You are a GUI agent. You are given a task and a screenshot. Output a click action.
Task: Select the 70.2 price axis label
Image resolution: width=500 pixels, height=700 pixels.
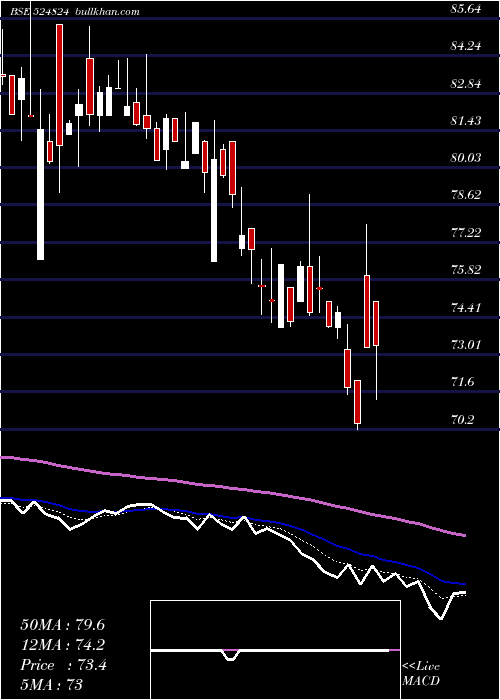tap(462, 419)
